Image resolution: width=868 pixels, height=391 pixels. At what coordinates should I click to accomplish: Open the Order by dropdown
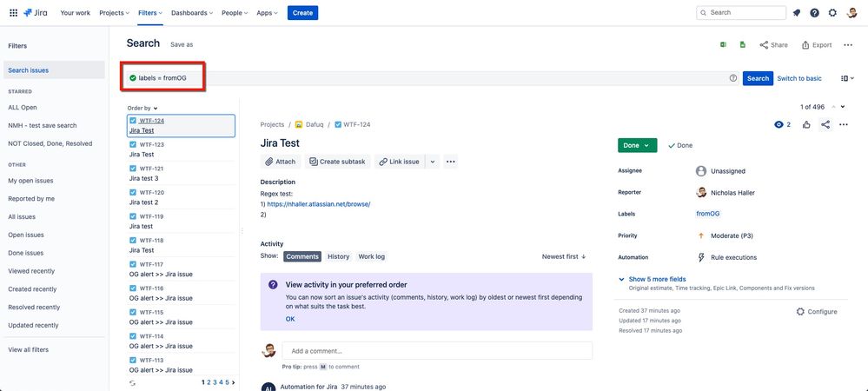point(142,108)
